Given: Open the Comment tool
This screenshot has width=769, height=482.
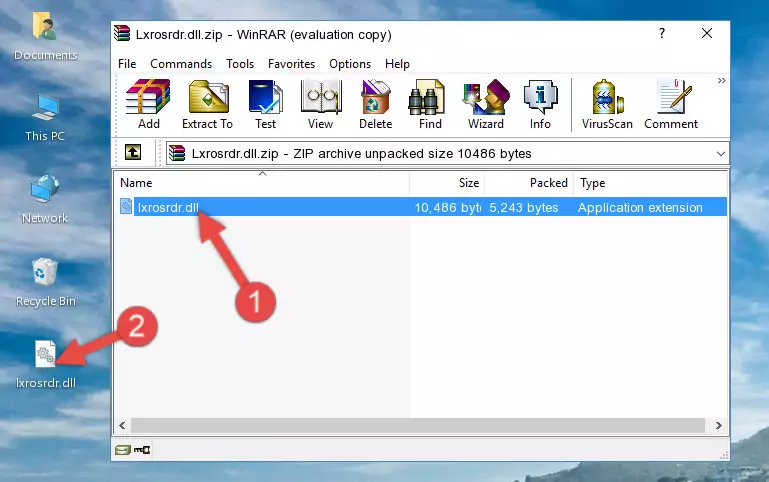Looking at the screenshot, I should pos(671,104).
